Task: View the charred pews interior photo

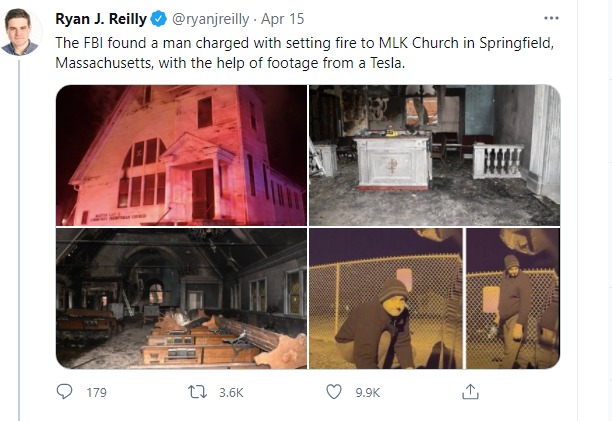Action: pyautogui.click(x=181, y=298)
